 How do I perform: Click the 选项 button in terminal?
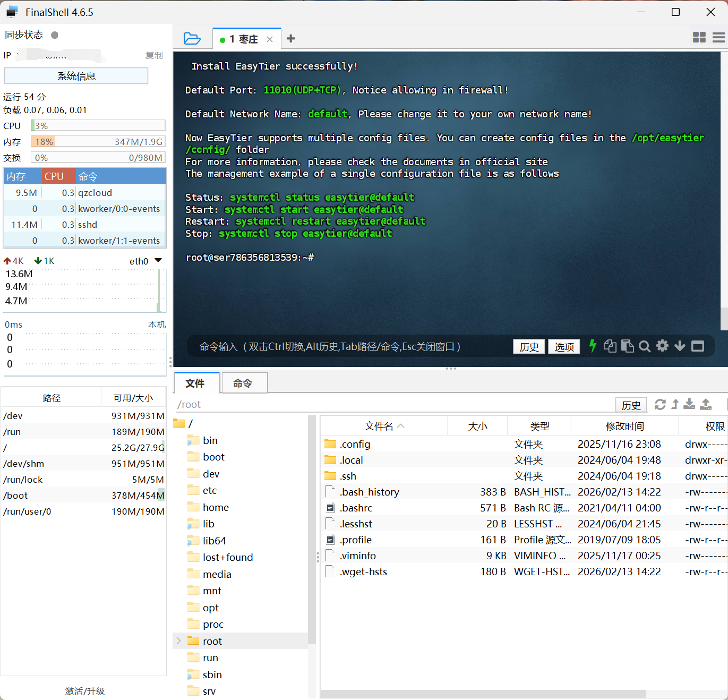point(564,347)
